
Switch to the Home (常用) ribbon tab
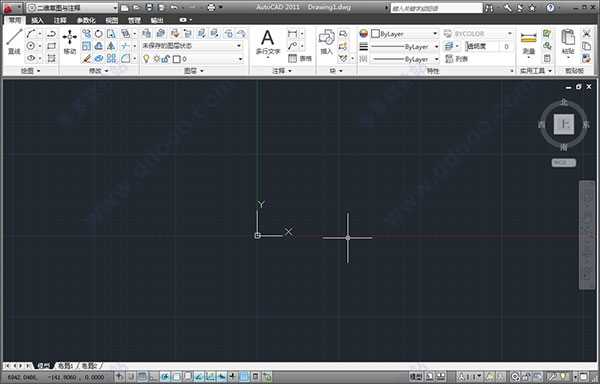(15, 20)
